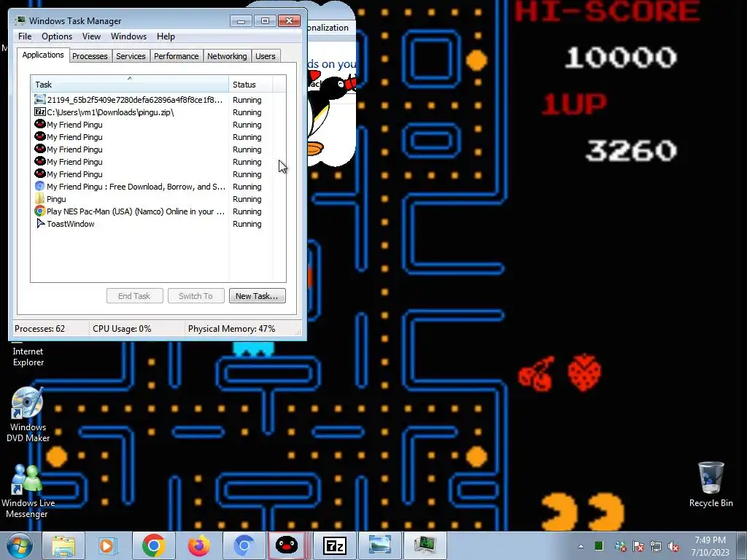
Task: Open the Help menu
Action: pos(166,36)
